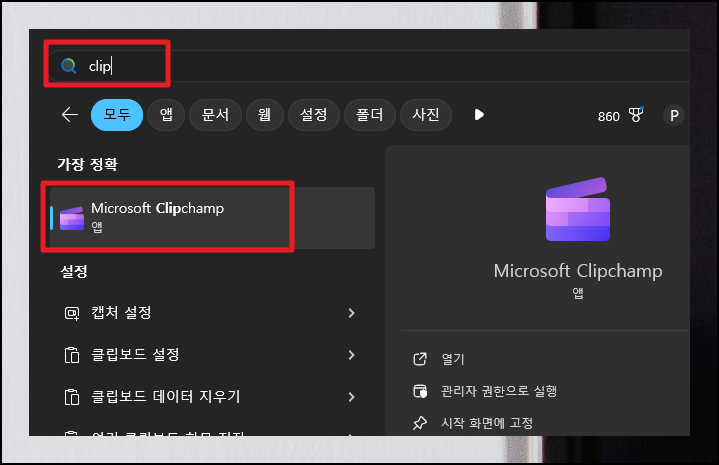
Task: Click the Clipchamp icon in best match
Action: click(72, 218)
